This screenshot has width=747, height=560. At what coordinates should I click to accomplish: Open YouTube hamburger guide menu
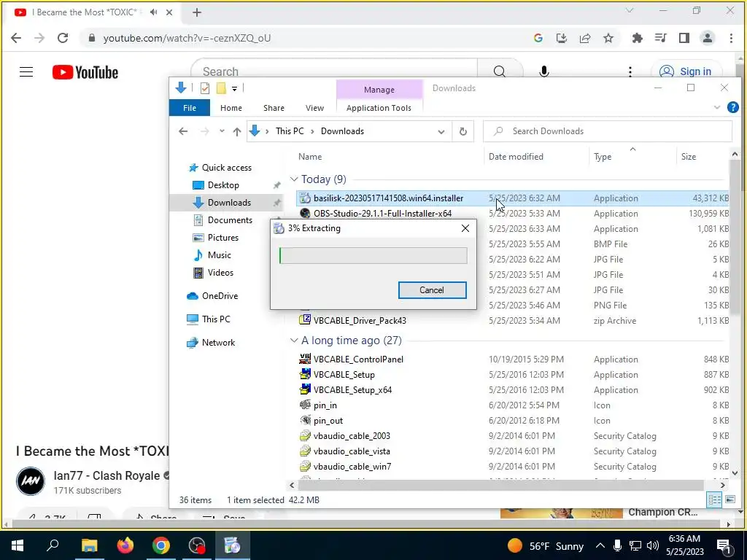tap(26, 72)
